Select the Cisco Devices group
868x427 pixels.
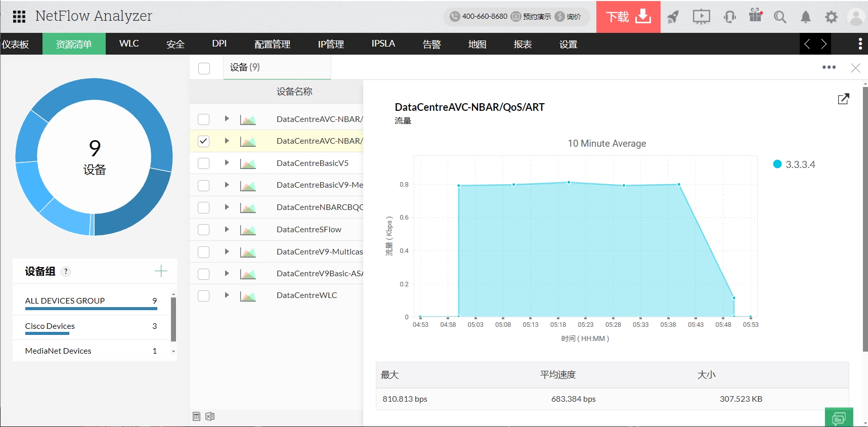[x=50, y=326]
